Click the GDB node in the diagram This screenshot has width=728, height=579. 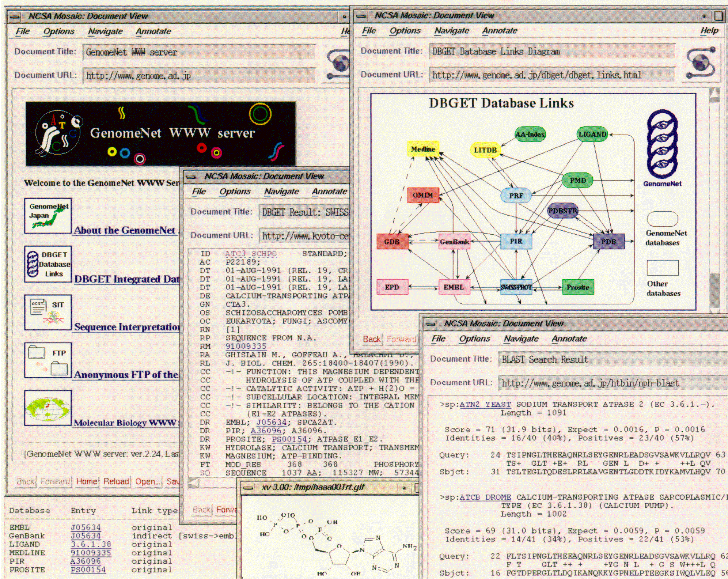point(392,242)
